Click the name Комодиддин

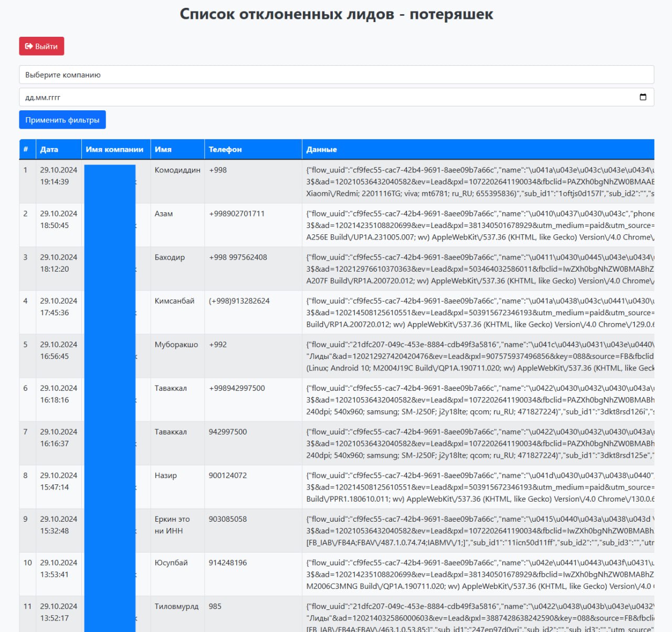click(x=177, y=170)
